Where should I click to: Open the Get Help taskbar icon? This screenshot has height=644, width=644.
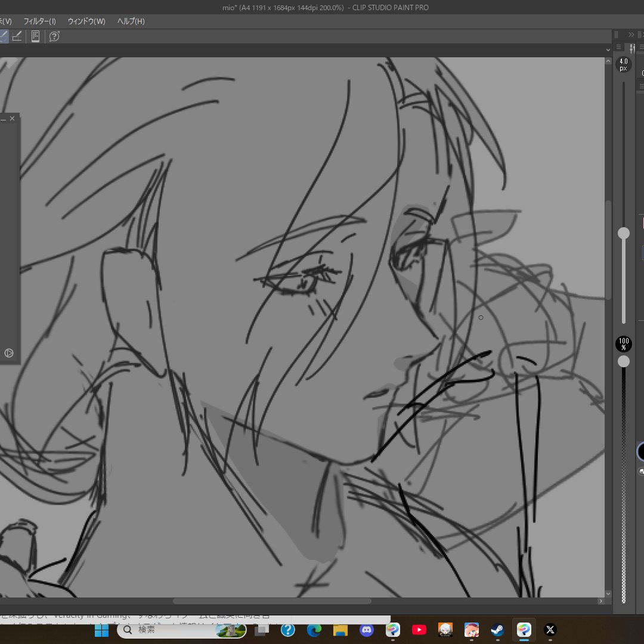pyautogui.click(x=288, y=630)
